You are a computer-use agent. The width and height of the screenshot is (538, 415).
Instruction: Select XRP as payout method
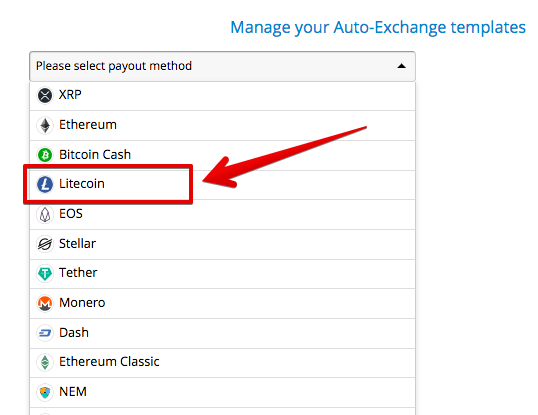[222, 96]
